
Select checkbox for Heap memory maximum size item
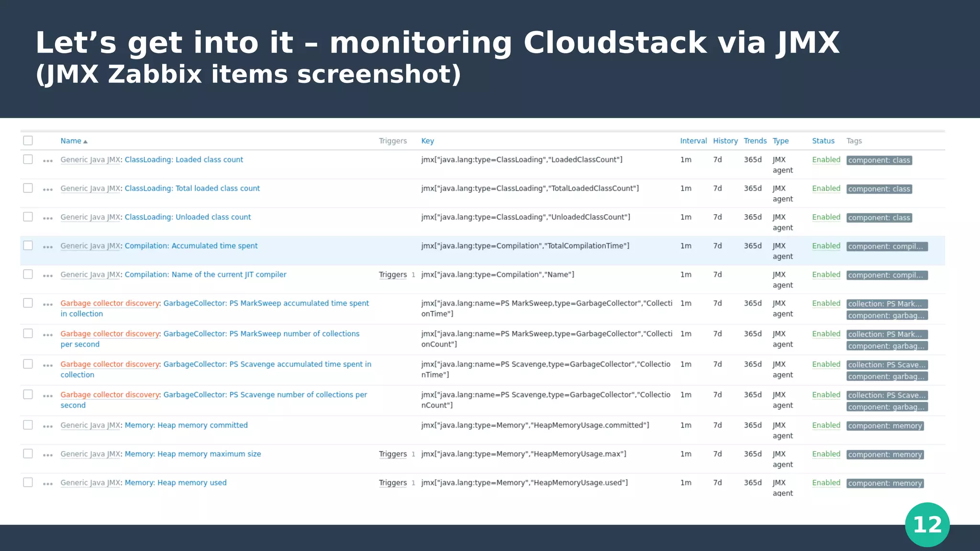point(28,453)
